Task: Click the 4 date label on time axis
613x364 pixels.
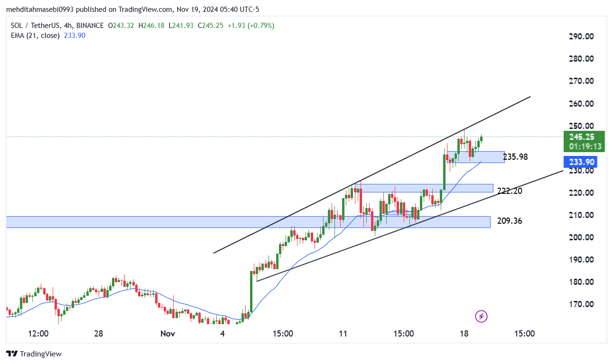Action: (x=223, y=334)
